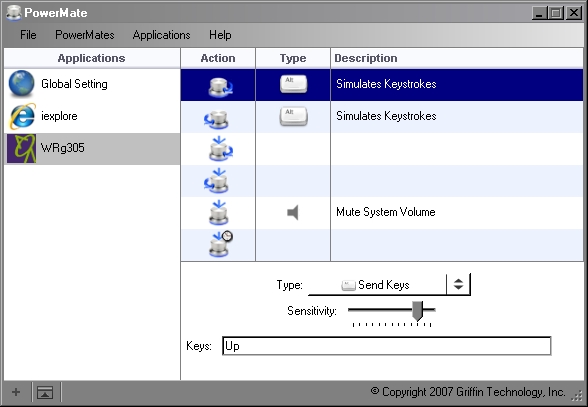Click the Description column header
The width and height of the screenshot is (588, 407).
tap(457, 58)
